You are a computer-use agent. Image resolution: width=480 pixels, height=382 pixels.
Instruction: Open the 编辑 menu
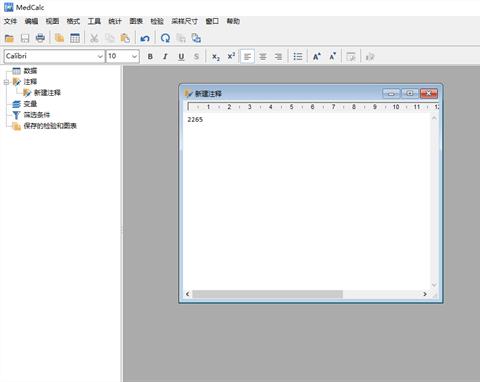point(31,21)
